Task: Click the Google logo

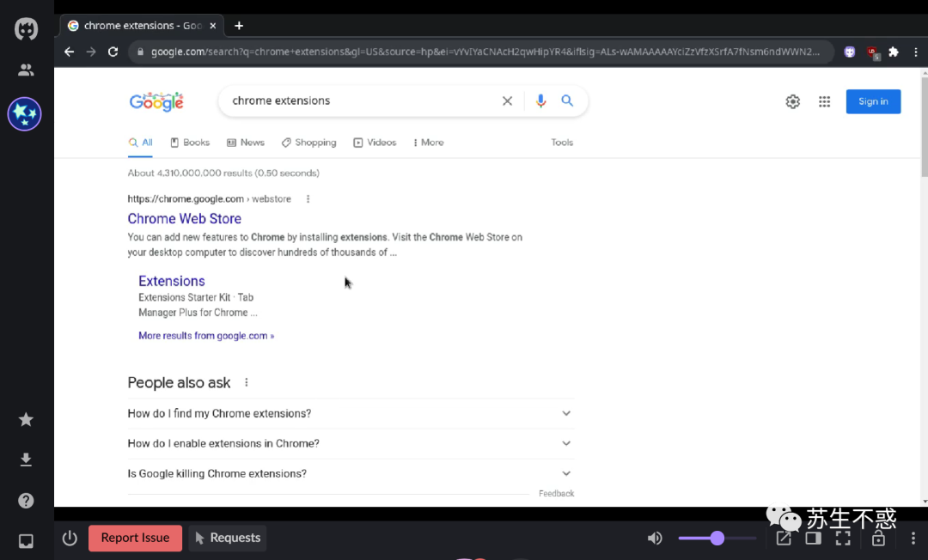Action: point(156,101)
